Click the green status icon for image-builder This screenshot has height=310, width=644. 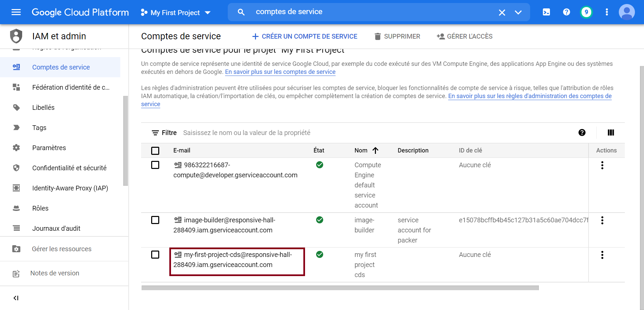(x=319, y=220)
